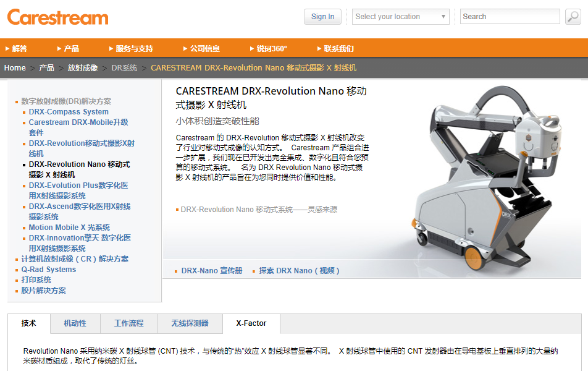
Task: Open 打印系统 sidebar link
Action: [x=36, y=280]
